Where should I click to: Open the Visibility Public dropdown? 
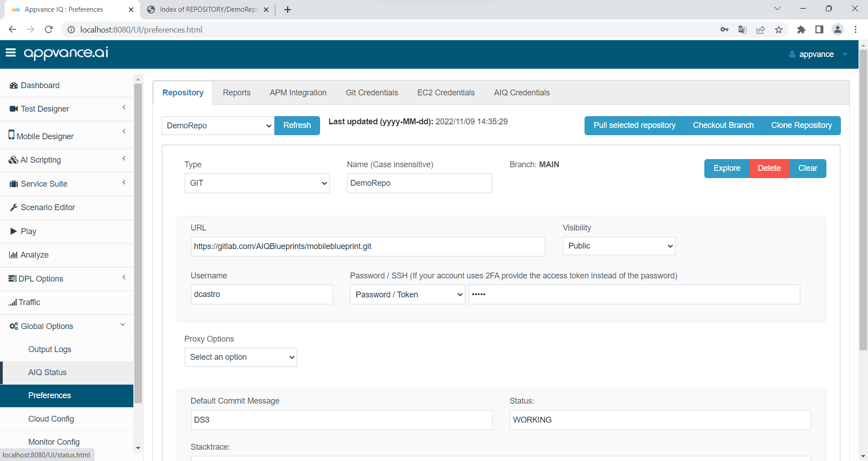point(619,246)
